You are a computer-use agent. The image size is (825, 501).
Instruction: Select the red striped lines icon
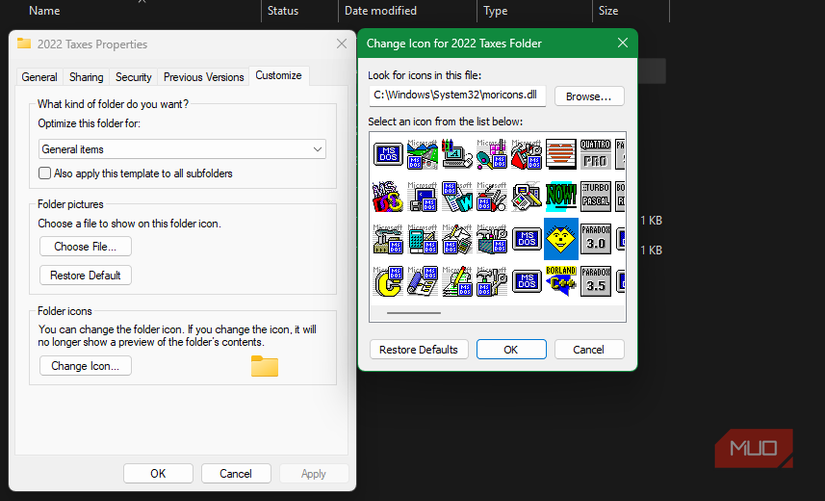coord(561,154)
